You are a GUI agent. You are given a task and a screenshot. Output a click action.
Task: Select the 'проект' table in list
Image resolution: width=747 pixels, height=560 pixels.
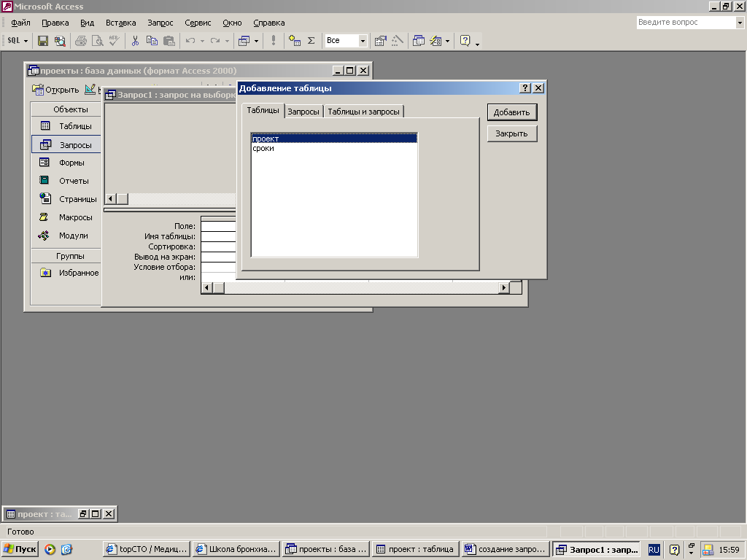pyautogui.click(x=334, y=139)
